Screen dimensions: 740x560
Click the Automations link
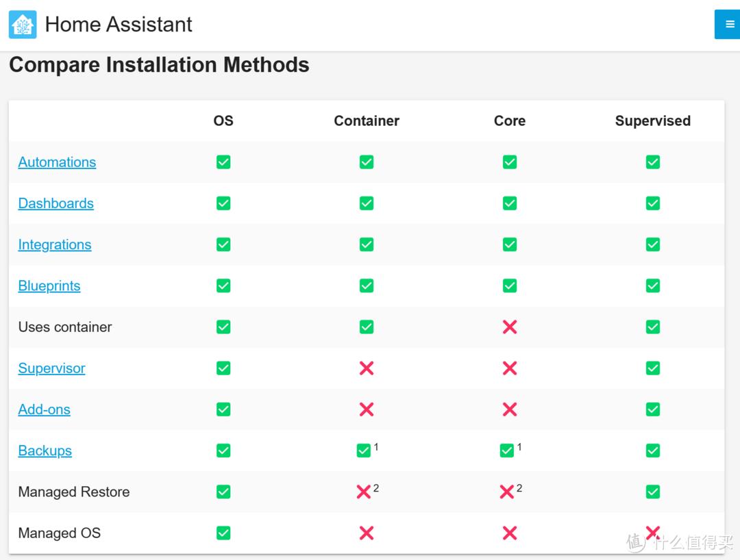click(x=57, y=162)
